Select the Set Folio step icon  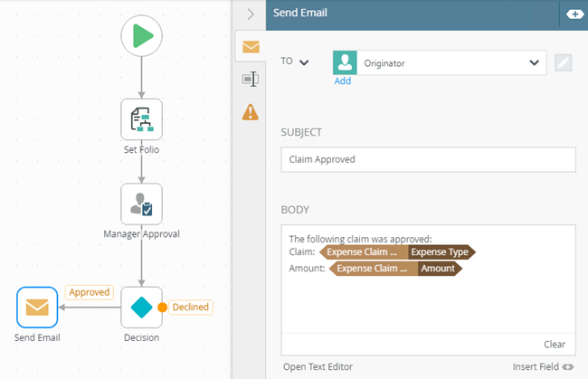(141, 119)
